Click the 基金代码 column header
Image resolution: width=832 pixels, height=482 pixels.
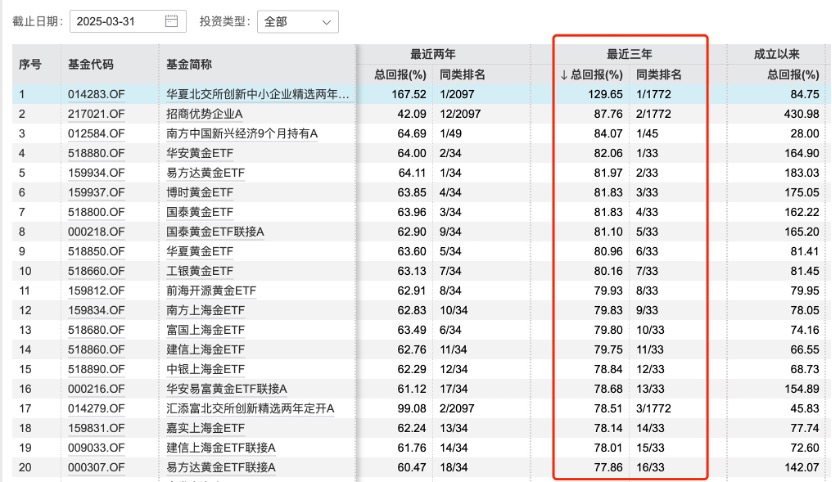tap(90, 64)
